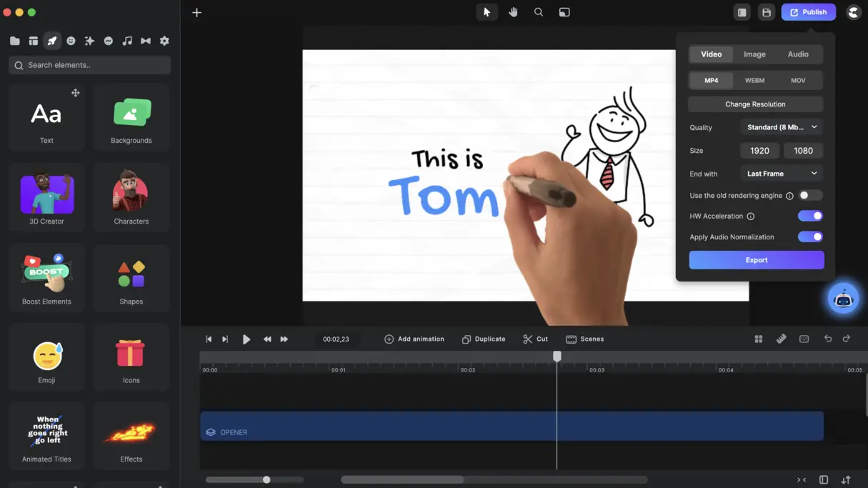Select the music library icon
The height and width of the screenshot is (488, 868).
coord(126,41)
